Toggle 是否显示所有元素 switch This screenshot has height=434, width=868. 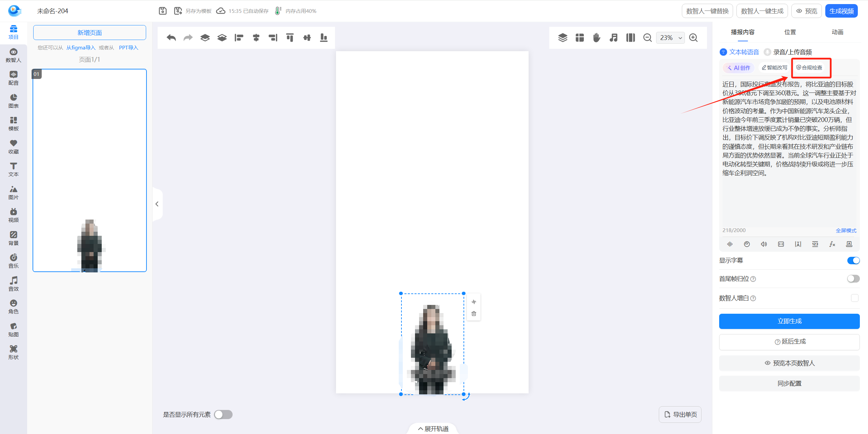point(223,414)
